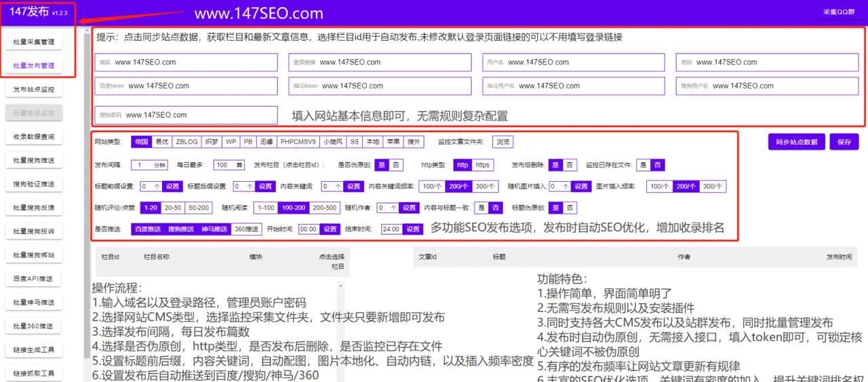
Task: Select WP website type
Action: 231,142
